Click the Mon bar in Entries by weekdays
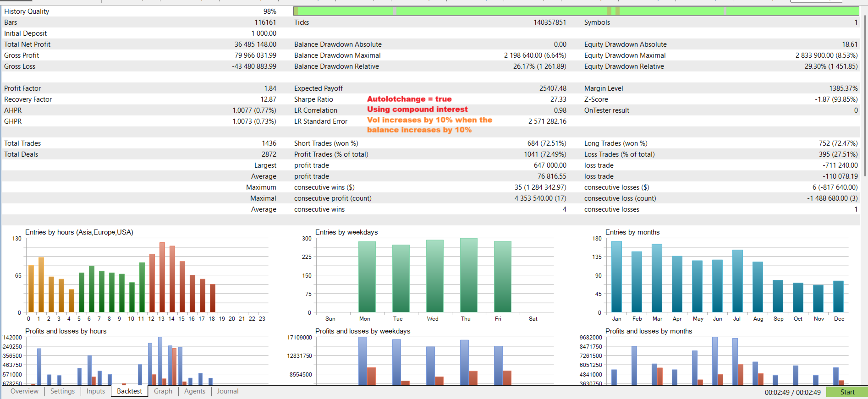Screen dimensions: 868x399 [367, 277]
